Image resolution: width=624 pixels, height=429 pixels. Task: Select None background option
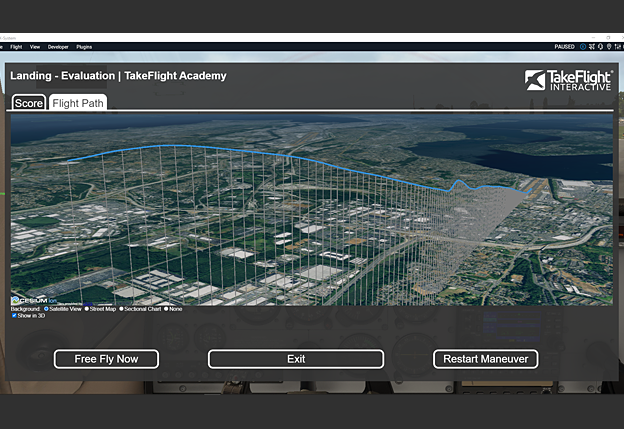[x=166, y=309]
